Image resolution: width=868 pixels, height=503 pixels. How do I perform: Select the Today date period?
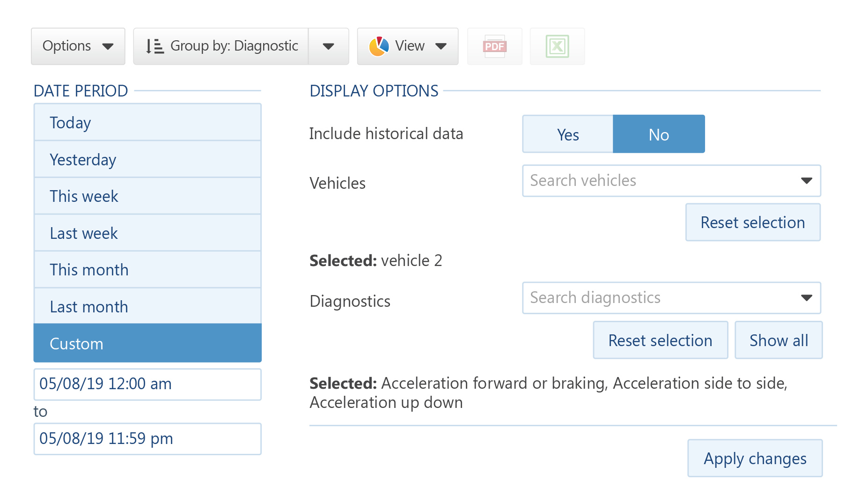tap(147, 122)
